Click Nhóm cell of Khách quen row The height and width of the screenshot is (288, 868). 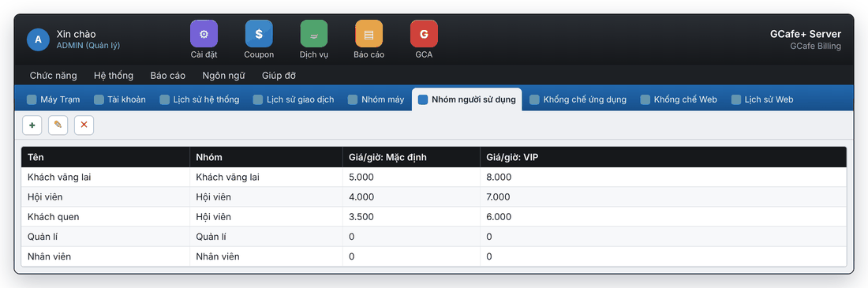[266, 217]
